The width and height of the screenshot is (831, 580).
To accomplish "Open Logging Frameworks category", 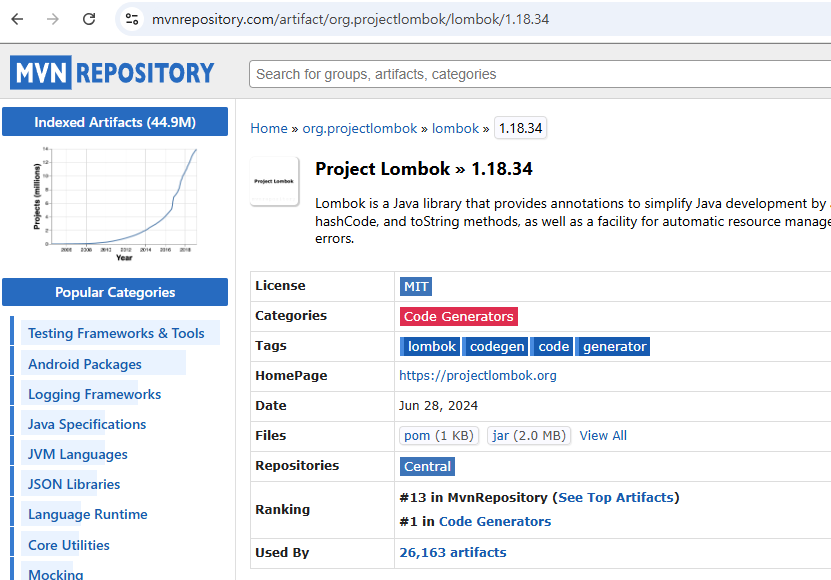I will point(94,394).
